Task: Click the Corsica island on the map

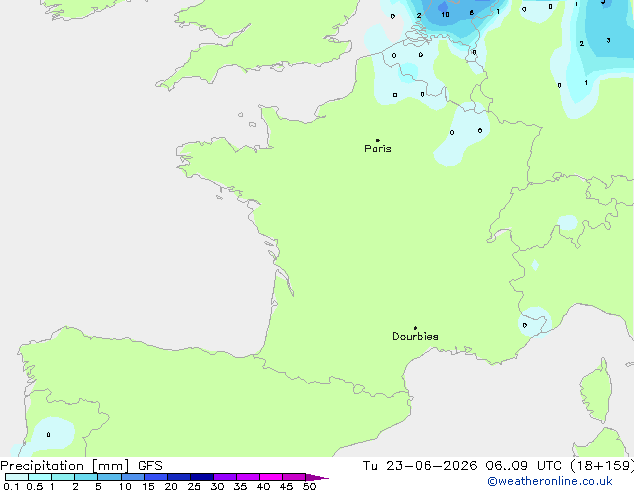Action: point(597,391)
